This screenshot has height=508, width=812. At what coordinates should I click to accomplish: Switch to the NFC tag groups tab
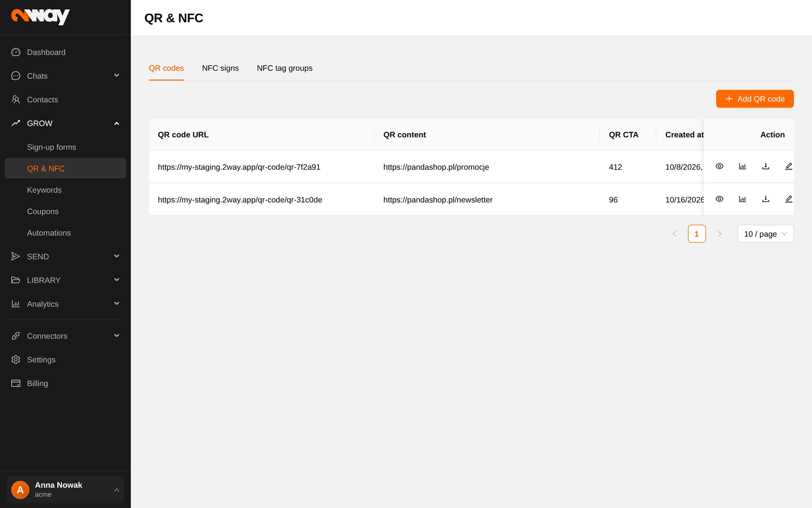[x=285, y=68]
